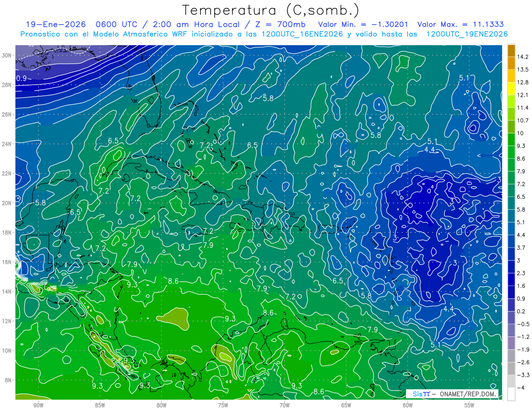Click the 65W longitude axis label

tap(346, 405)
